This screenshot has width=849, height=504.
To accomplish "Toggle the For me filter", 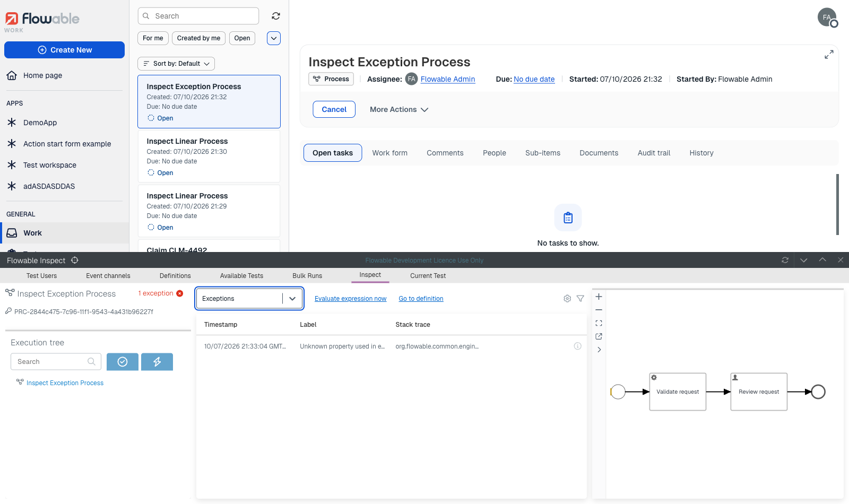I will [153, 38].
